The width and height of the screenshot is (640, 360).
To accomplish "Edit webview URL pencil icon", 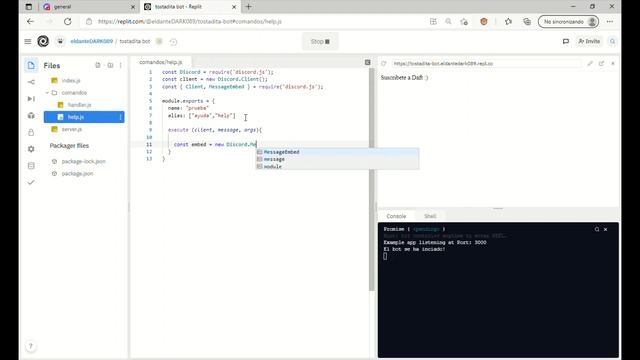I will pos(590,64).
